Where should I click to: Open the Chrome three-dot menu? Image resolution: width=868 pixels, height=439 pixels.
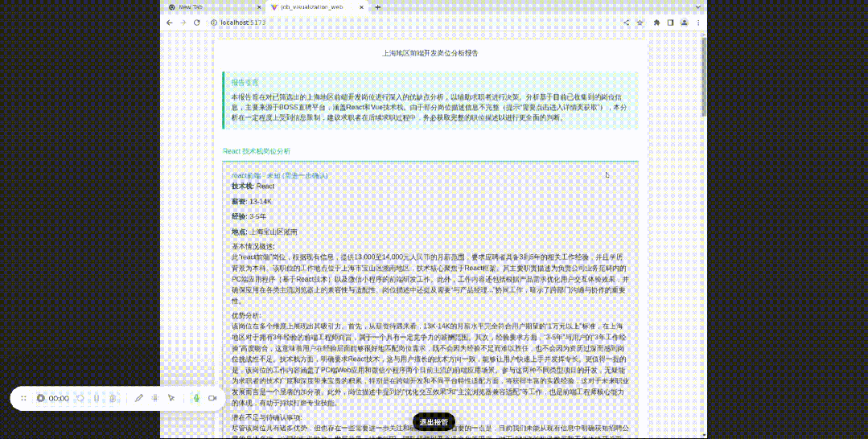[698, 23]
